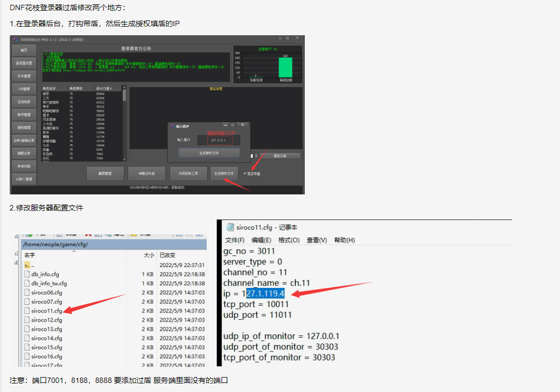Click the 输入盾IP dialog logo icon
Screen dimensions: 560x392
click(173, 126)
